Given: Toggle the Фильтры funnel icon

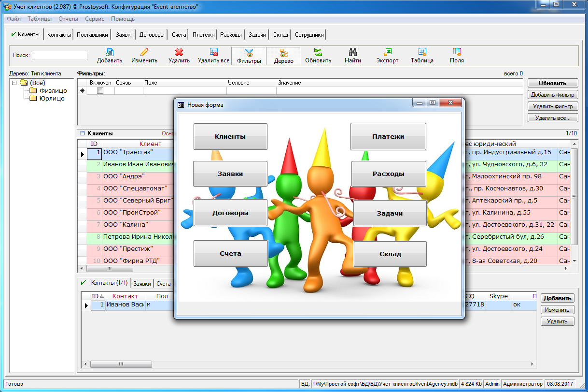Looking at the screenshot, I should pos(249,53).
